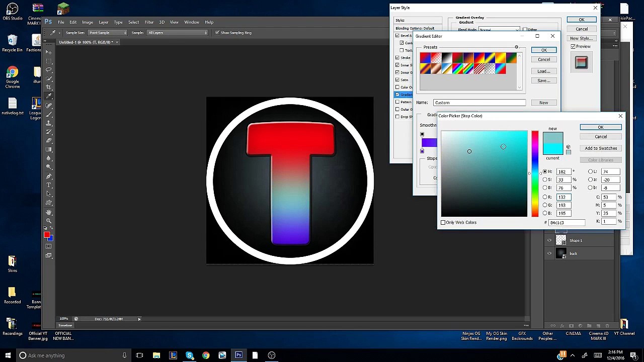The height and width of the screenshot is (362, 644).
Task: Hide the back layer
Action: 549,253
